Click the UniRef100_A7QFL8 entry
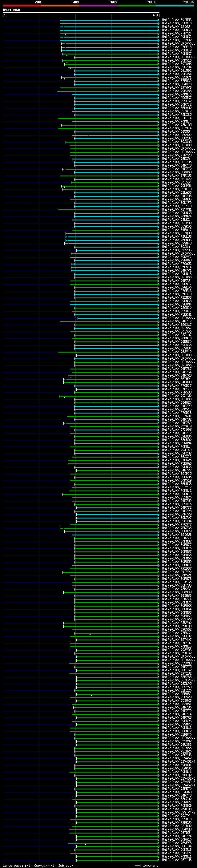This screenshot has height=868, width=197. [176, 47]
